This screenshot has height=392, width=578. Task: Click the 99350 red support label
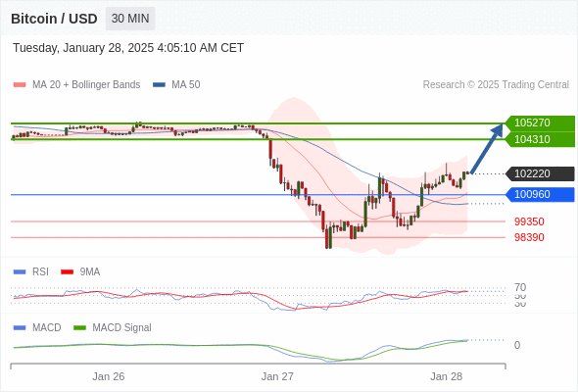[529, 221]
